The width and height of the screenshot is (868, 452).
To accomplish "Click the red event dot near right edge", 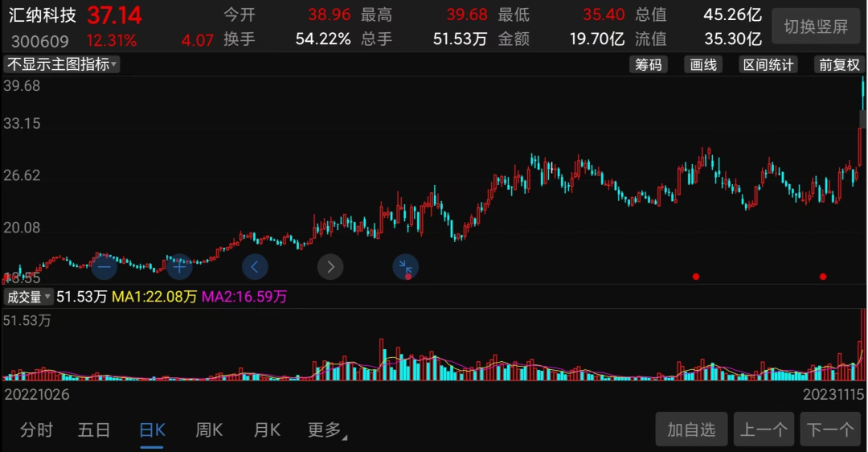I will point(823,277).
